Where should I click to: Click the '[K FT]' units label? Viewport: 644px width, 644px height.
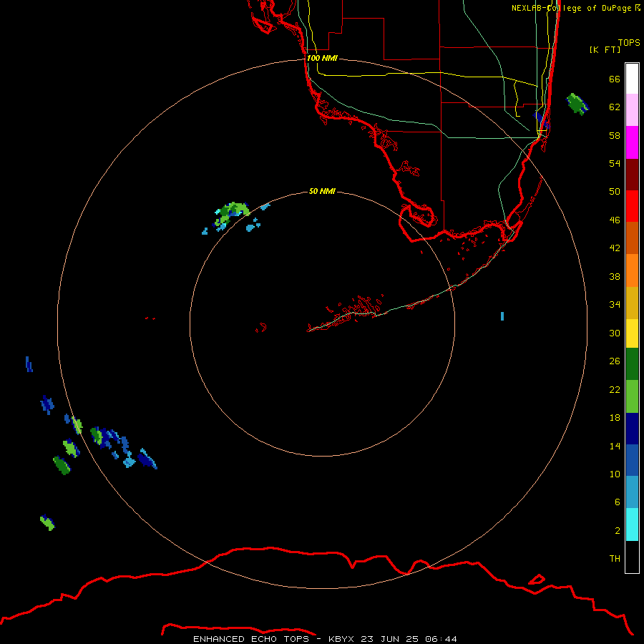pos(605,49)
